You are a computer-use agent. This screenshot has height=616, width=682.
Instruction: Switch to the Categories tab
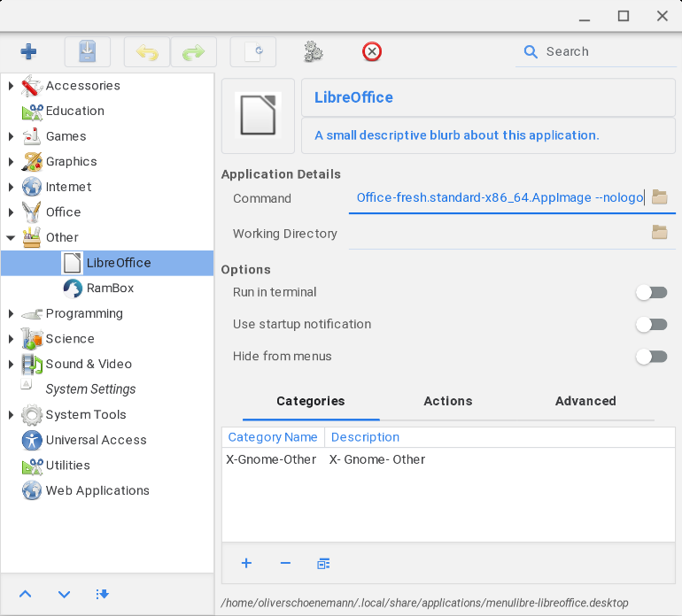(x=311, y=401)
